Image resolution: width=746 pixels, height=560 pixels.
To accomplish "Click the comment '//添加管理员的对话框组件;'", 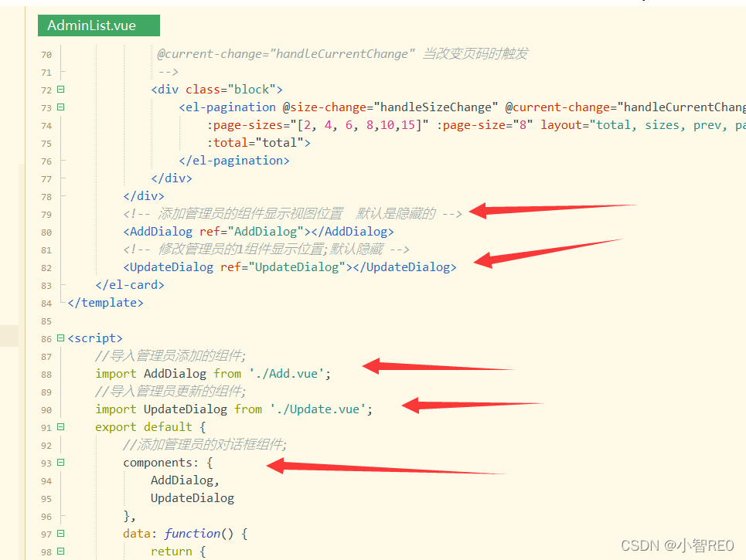I will 205,445.
